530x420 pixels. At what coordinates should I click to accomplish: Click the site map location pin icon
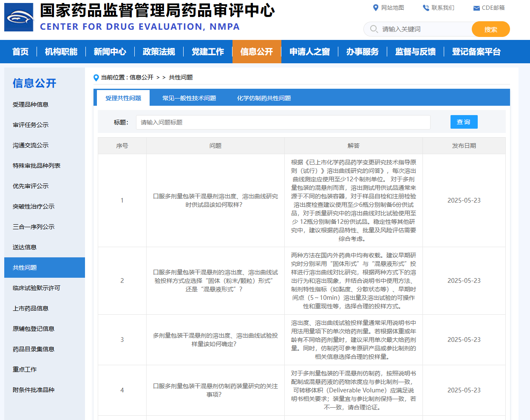[x=375, y=8]
